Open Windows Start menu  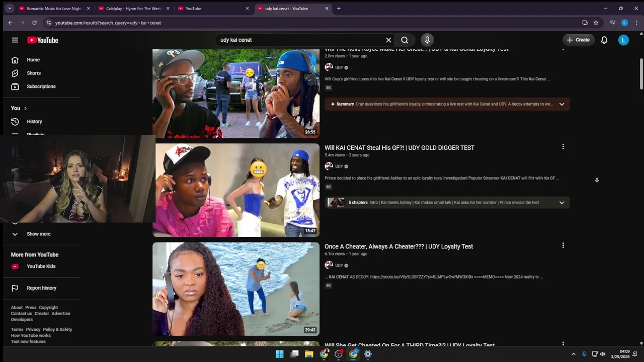pyautogui.click(x=279, y=354)
